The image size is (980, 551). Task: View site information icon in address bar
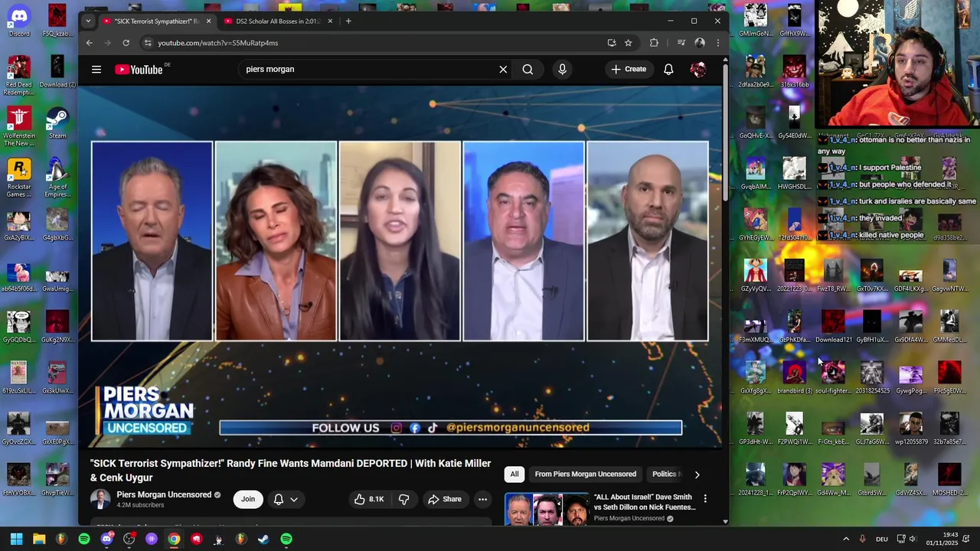tap(148, 43)
